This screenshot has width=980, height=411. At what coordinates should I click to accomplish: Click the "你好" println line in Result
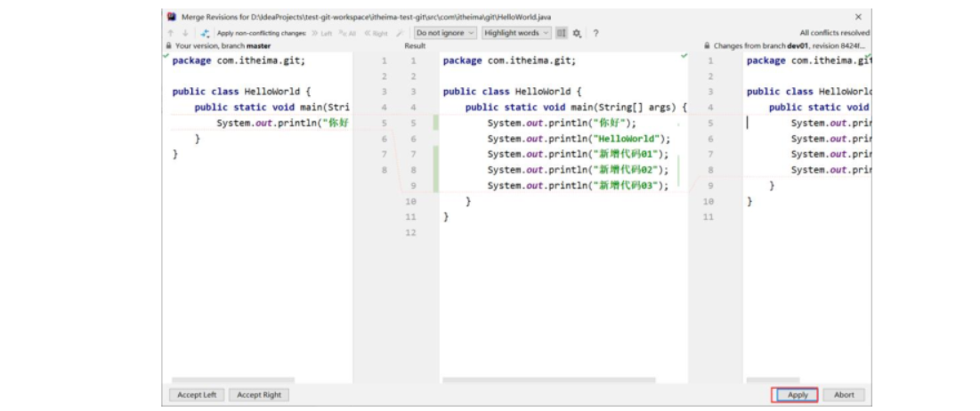(x=562, y=123)
